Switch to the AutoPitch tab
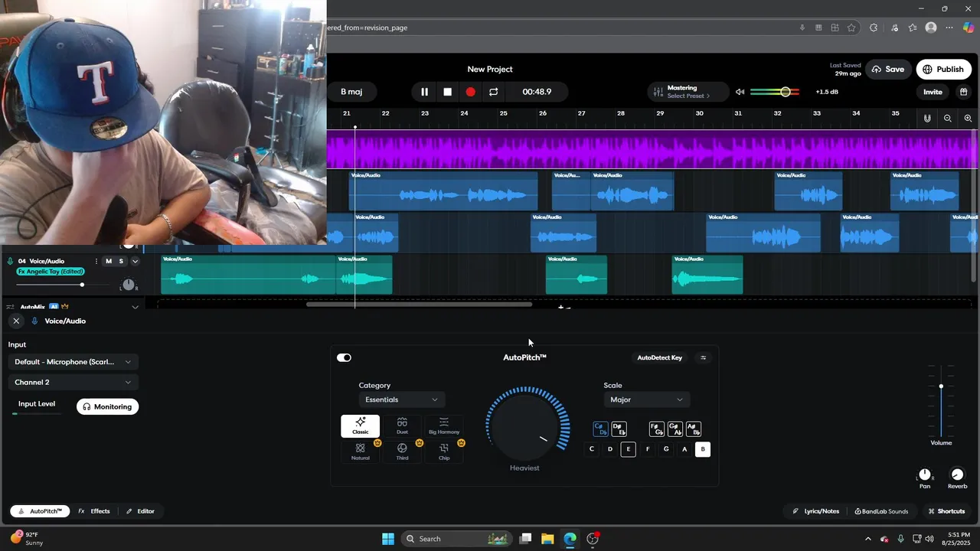Image resolution: width=980 pixels, height=551 pixels. (40, 511)
